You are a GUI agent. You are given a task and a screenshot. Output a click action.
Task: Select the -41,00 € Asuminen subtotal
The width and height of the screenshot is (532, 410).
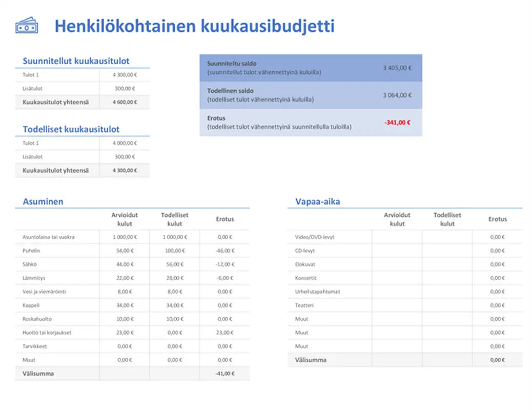[225, 373]
